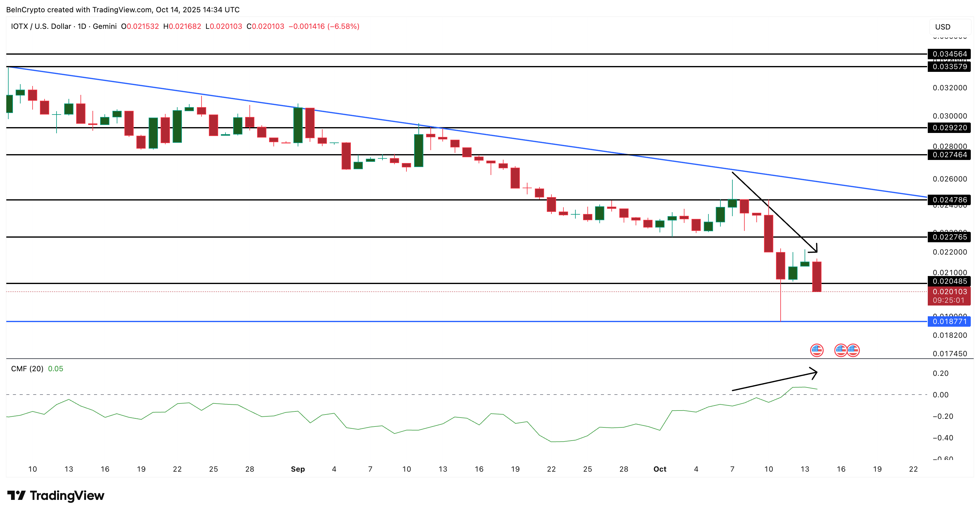Select the Oct label on the date axis
Image resolution: width=980 pixels, height=514 pixels.
pyautogui.click(x=661, y=469)
